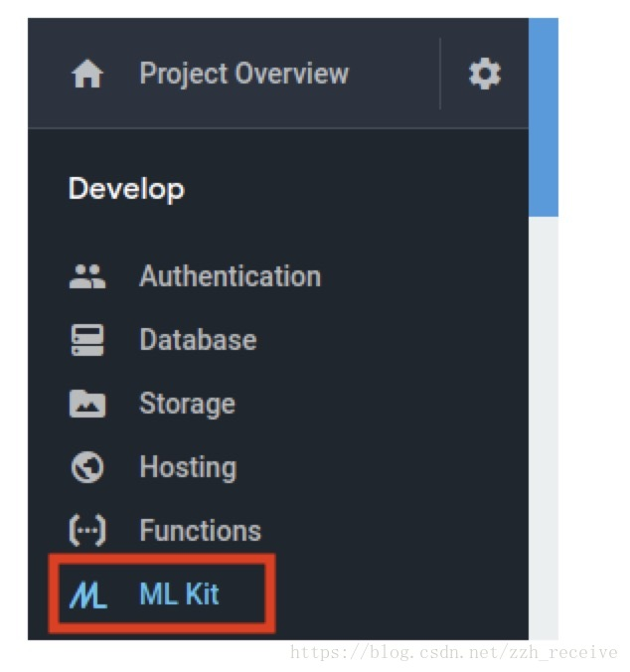The width and height of the screenshot is (630, 672).
Task: Go to the Storage section
Action: (188, 404)
